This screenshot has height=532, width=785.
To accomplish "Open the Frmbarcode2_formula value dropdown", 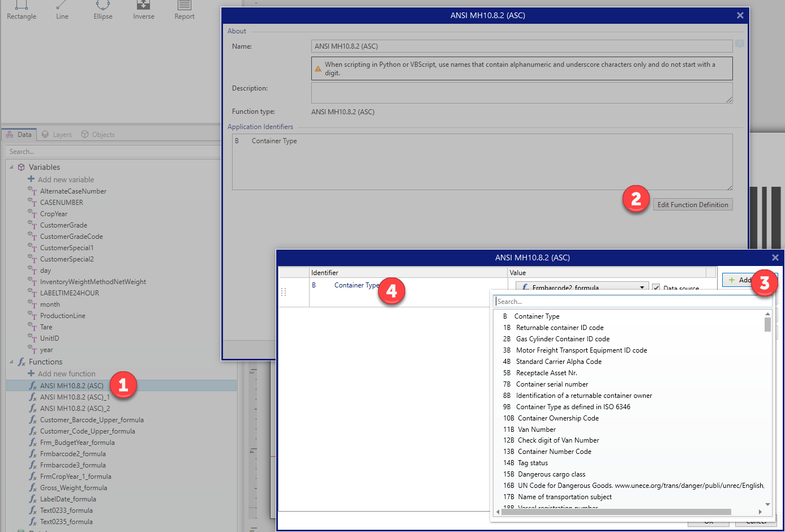I will [x=642, y=287].
